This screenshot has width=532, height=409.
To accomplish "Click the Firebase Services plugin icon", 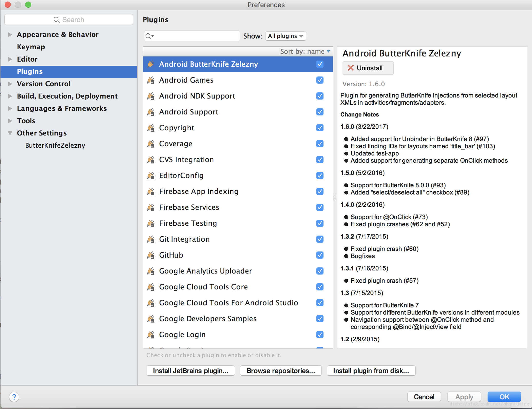I will pyautogui.click(x=151, y=207).
